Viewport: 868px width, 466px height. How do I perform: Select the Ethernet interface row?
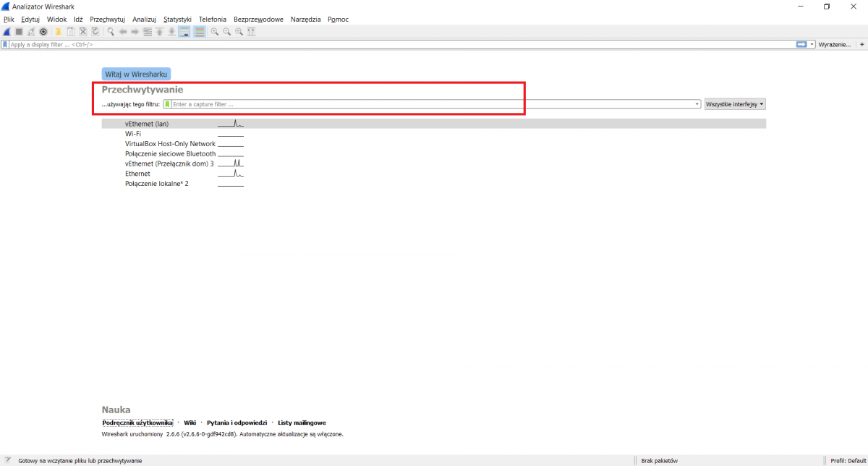(434, 174)
